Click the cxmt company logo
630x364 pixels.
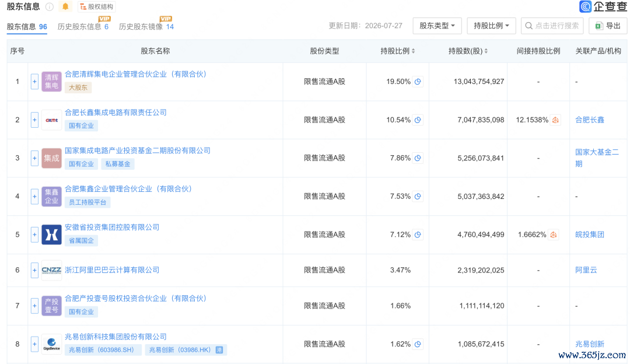[x=51, y=120]
